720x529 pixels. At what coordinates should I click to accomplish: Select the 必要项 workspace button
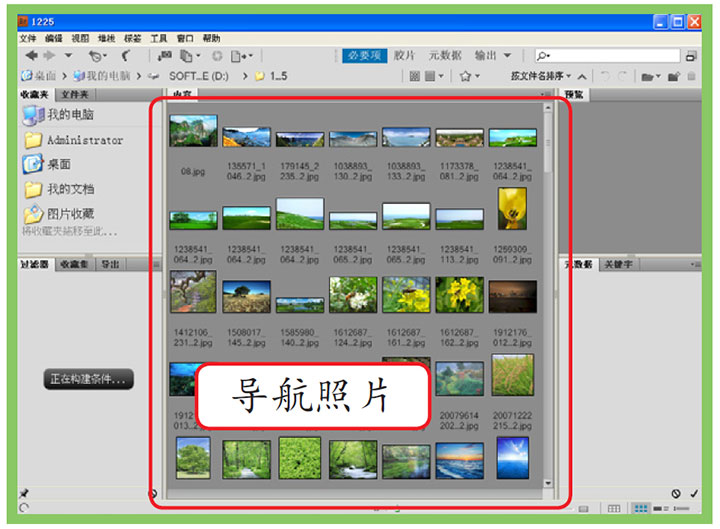tap(364, 56)
